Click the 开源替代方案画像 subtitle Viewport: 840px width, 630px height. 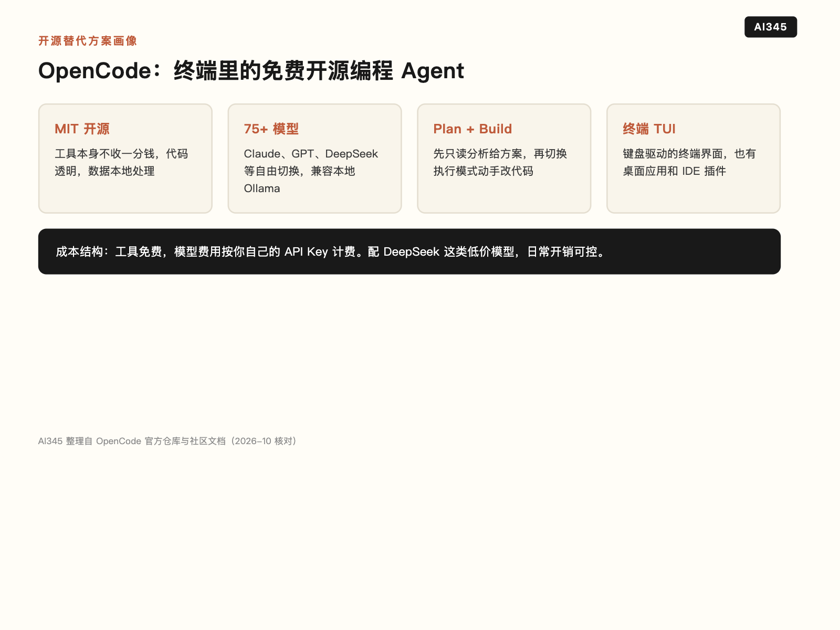point(88,41)
